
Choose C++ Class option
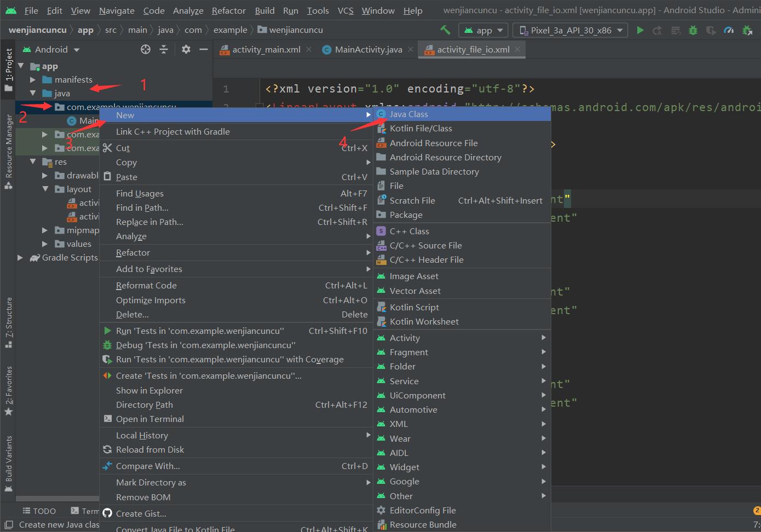[462, 231]
